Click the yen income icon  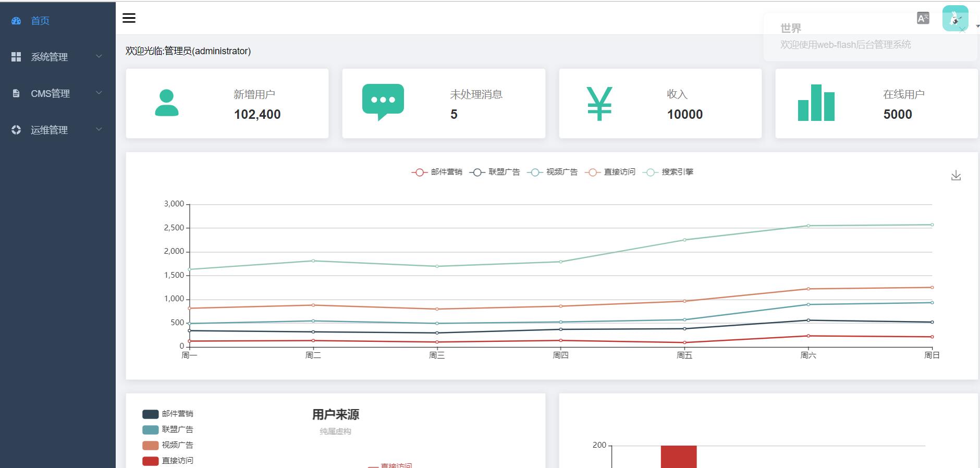[599, 103]
